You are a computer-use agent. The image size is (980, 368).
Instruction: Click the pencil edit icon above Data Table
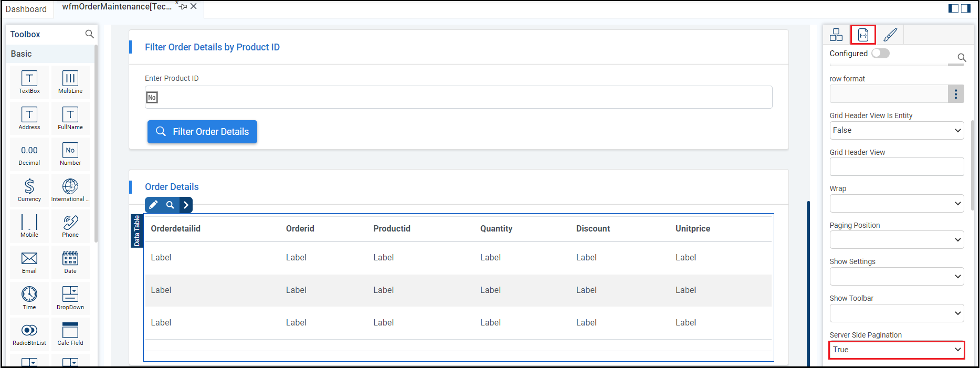(153, 205)
